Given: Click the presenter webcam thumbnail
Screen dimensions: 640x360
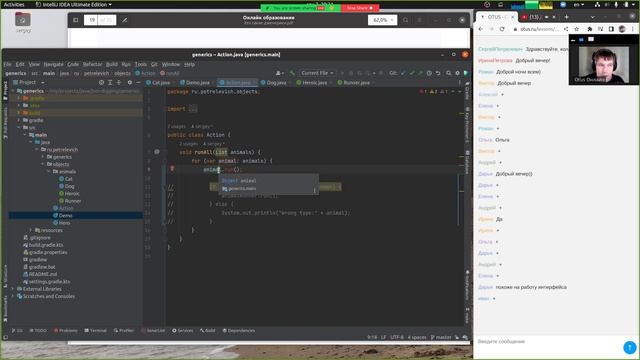Looking at the screenshot, I should click(x=604, y=64).
